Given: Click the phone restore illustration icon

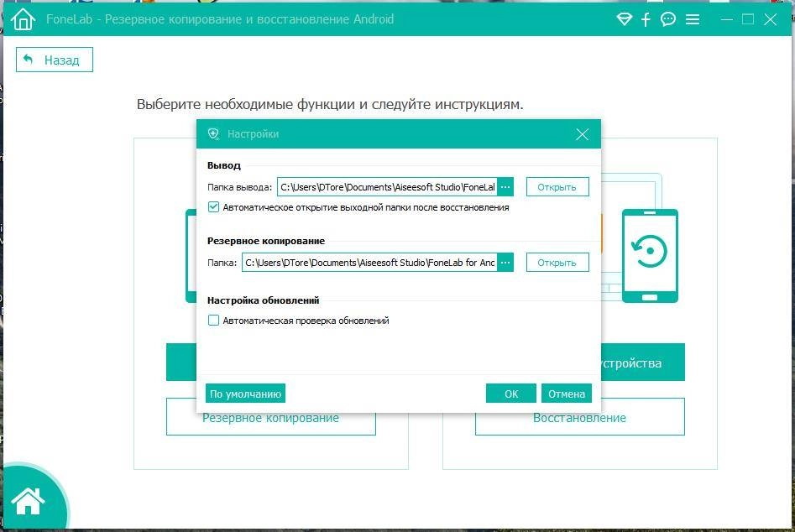Looking at the screenshot, I should pyautogui.click(x=650, y=255).
